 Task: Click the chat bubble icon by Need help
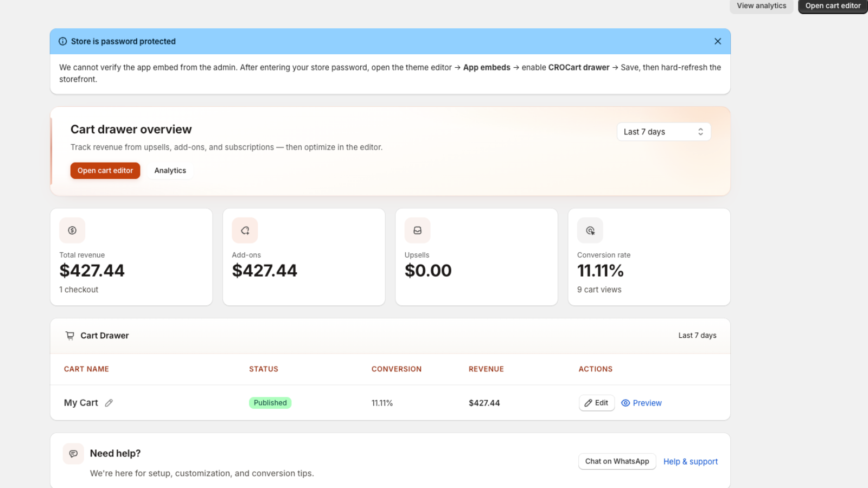[73, 454]
